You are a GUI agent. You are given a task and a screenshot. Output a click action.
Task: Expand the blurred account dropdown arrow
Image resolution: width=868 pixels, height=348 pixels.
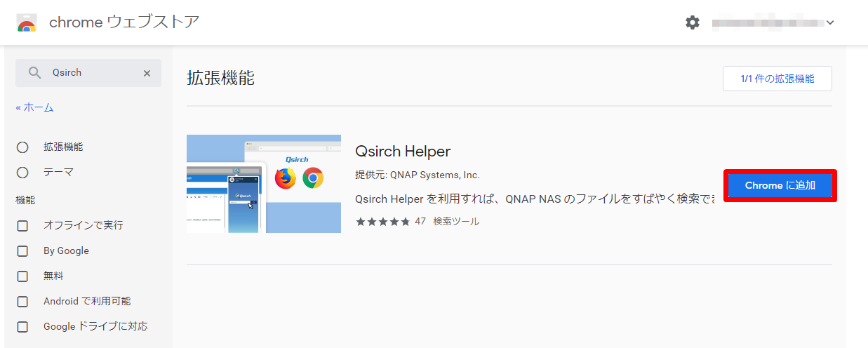(830, 23)
